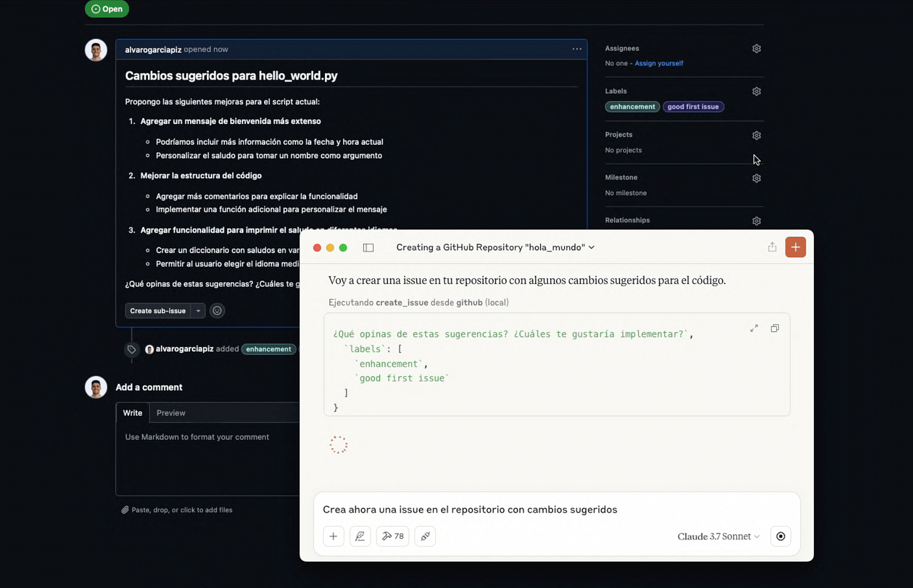Open the Labels settings gear
This screenshot has height=588, width=913.
click(x=756, y=91)
